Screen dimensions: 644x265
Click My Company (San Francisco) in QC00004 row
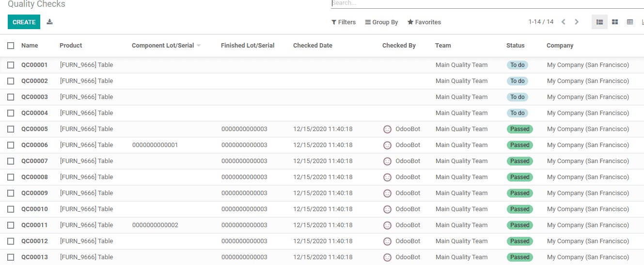tap(588, 113)
